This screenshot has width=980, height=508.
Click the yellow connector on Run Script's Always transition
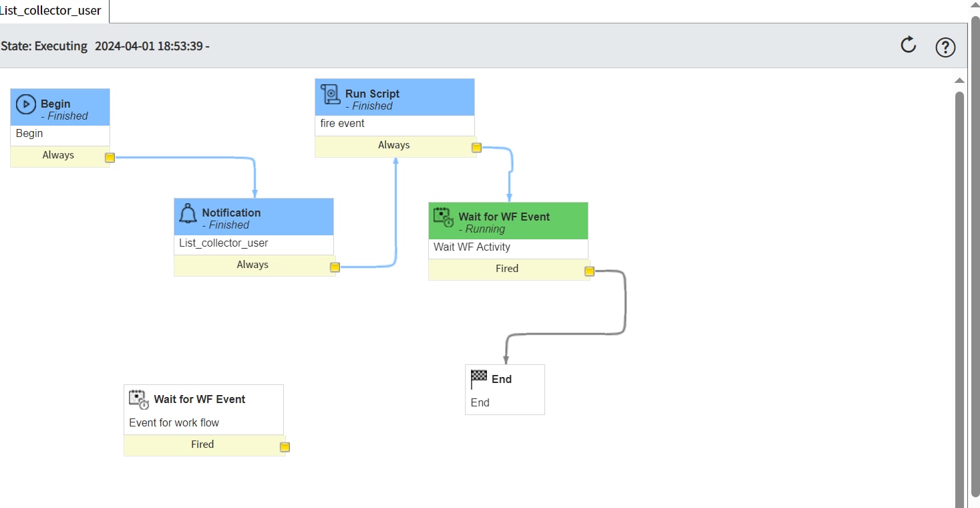pyautogui.click(x=476, y=147)
